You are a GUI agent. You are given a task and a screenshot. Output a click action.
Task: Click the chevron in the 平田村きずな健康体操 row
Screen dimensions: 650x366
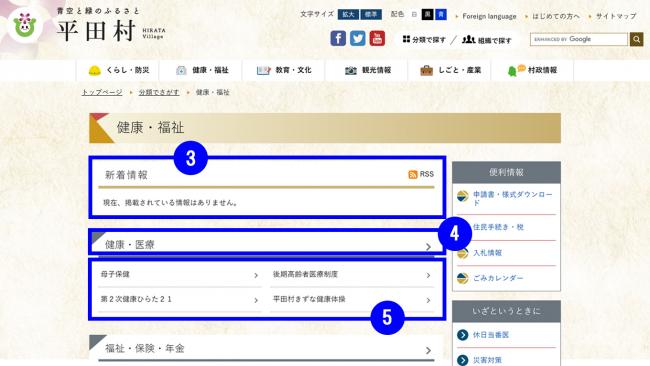click(x=428, y=300)
